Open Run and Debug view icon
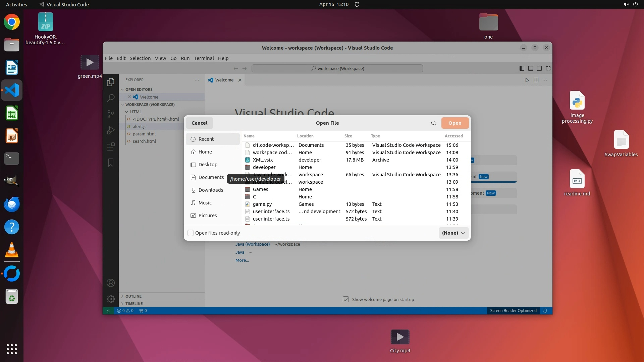Viewport: 644px width, 362px height. coord(111,130)
